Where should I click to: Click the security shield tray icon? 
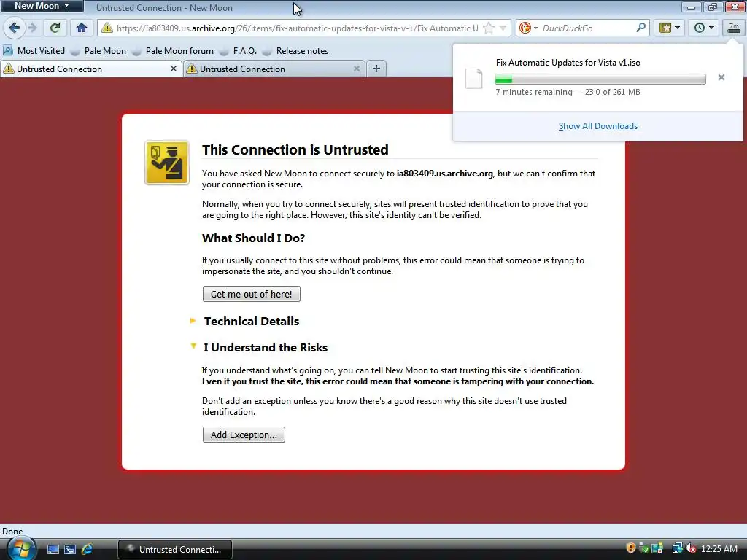631,548
